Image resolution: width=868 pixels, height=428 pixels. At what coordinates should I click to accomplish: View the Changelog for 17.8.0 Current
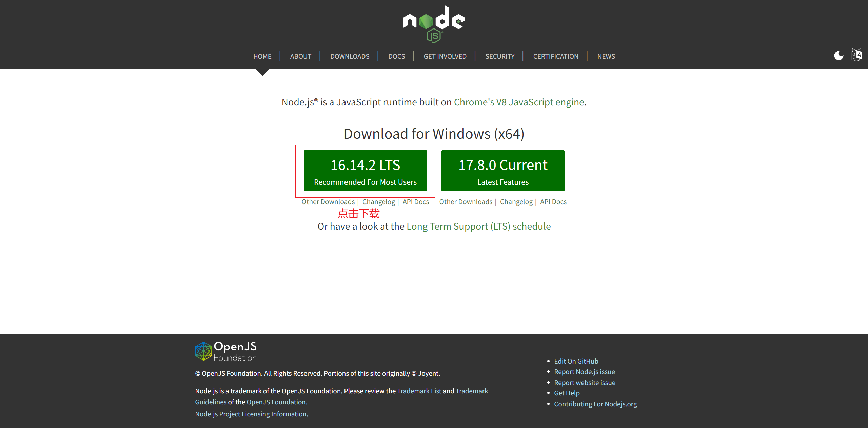coord(516,202)
